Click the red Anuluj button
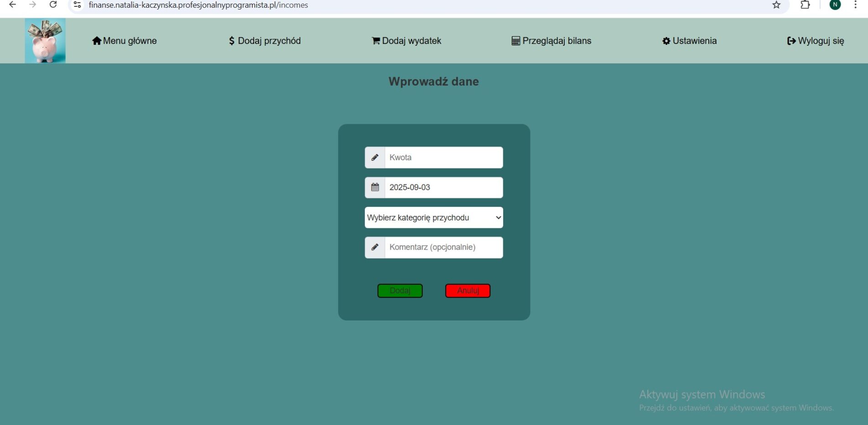 (467, 291)
